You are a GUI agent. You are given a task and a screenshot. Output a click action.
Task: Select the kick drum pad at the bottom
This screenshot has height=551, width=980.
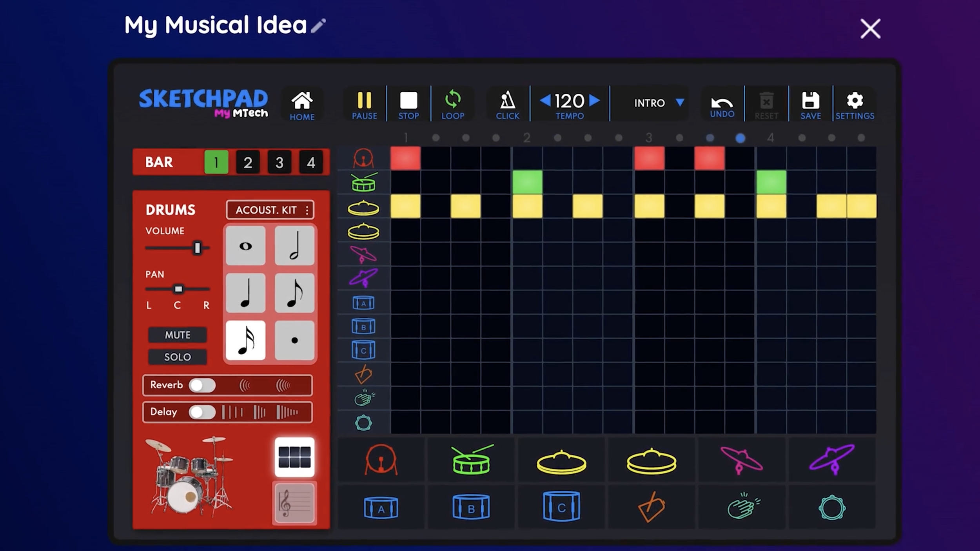point(381,460)
